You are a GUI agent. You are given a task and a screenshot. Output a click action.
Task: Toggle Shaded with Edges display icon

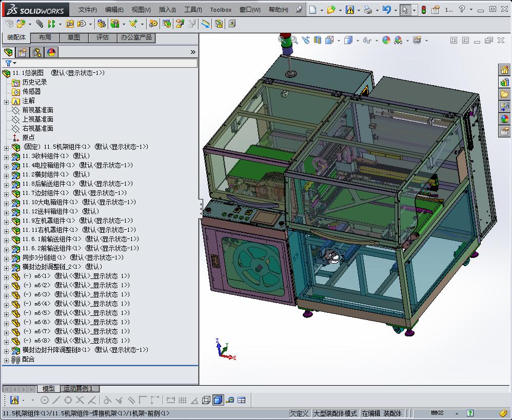point(218,400)
